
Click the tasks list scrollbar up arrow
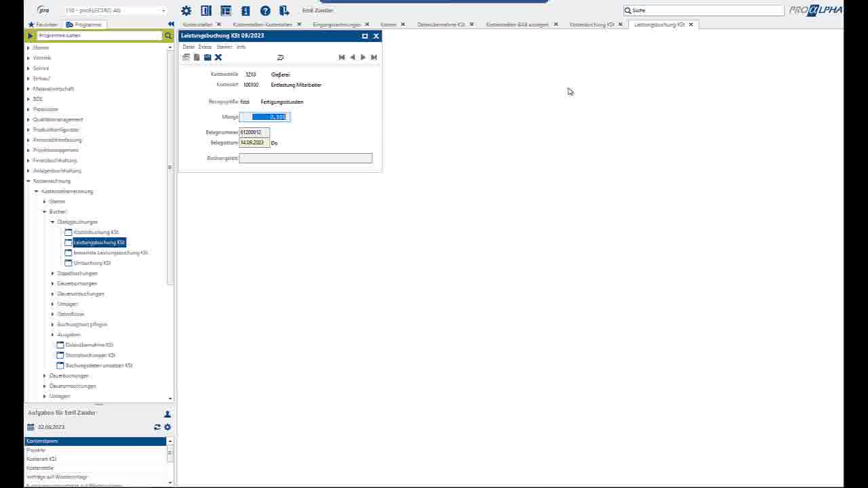pos(170,441)
